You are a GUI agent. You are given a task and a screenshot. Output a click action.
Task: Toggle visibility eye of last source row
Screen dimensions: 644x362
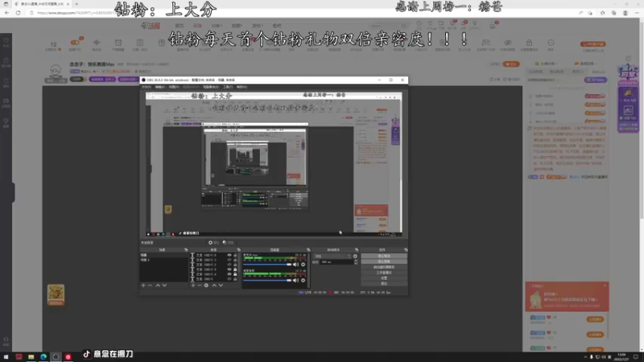click(x=229, y=279)
